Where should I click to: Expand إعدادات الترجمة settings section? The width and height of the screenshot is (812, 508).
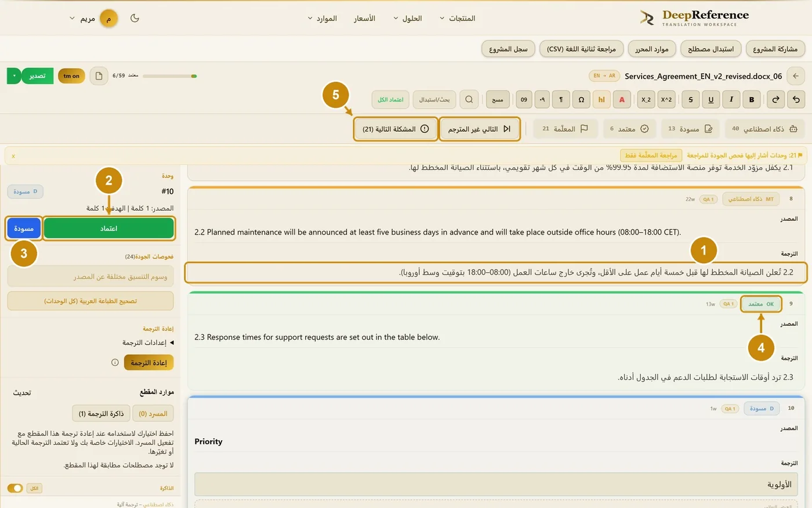[148, 343]
